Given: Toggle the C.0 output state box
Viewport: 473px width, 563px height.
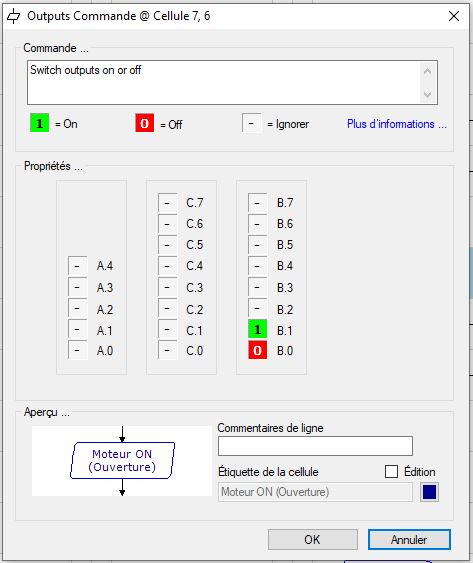Looking at the screenshot, I should pos(167,350).
